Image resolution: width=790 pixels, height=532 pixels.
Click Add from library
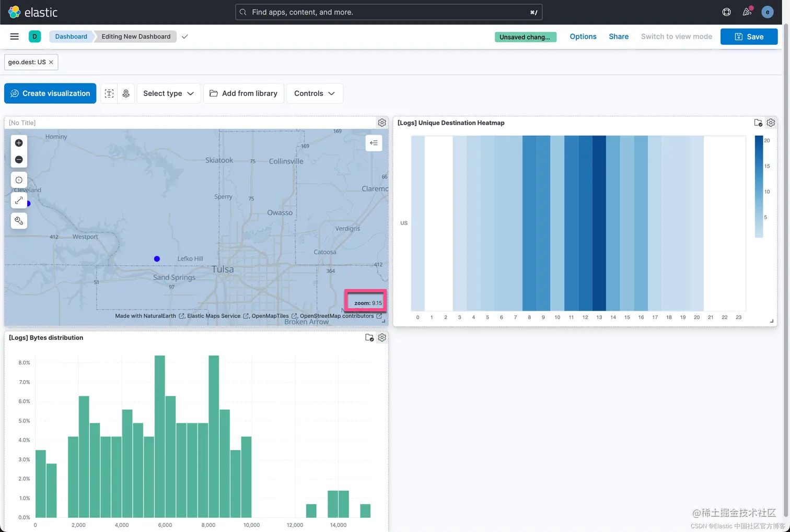243,93
